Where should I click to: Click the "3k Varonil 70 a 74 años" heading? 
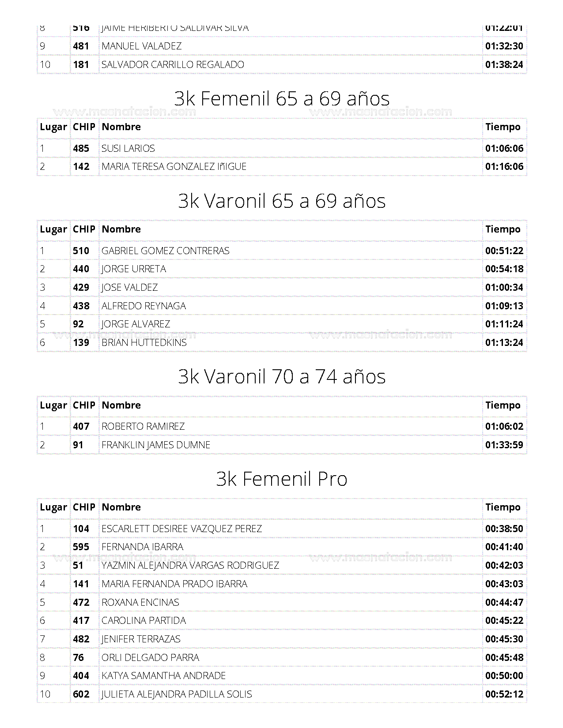click(282, 376)
